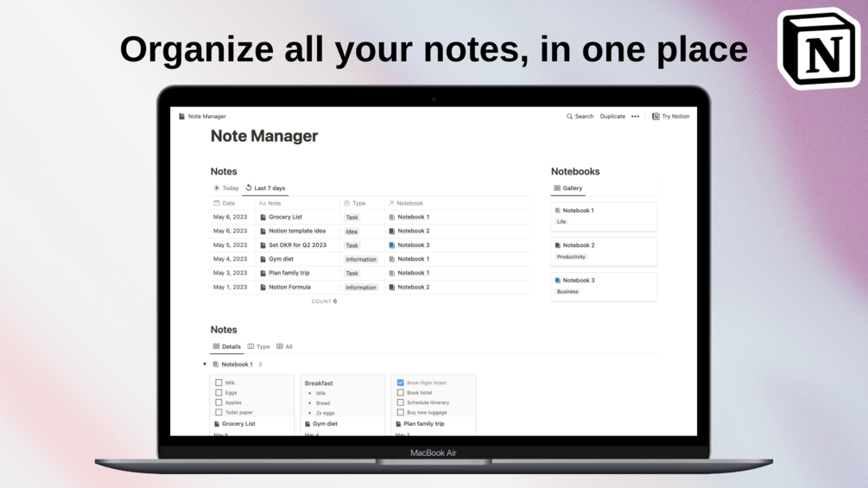868x488 pixels.
Task: Click the Date column header
Action: pyautogui.click(x=225, y=203)
